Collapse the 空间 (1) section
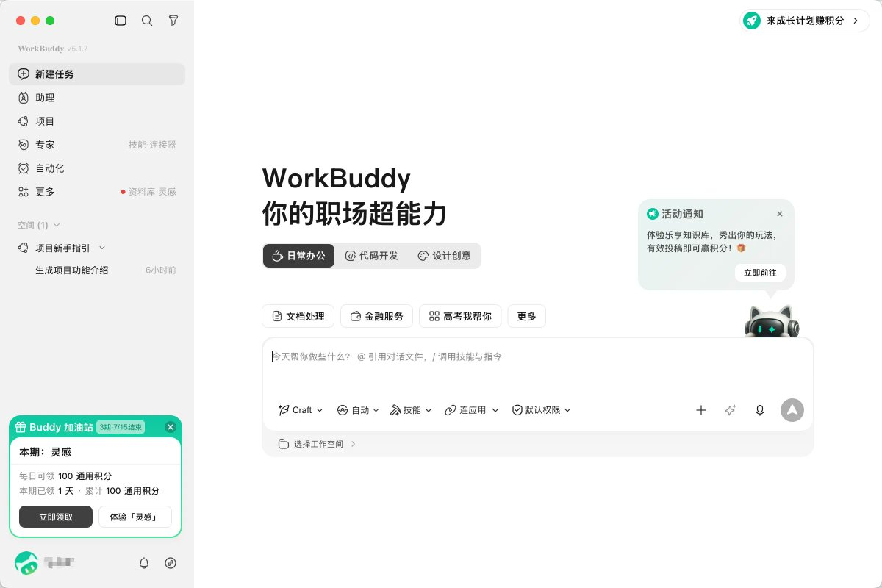This screenshot has width=882, height=588. point(39,225)
